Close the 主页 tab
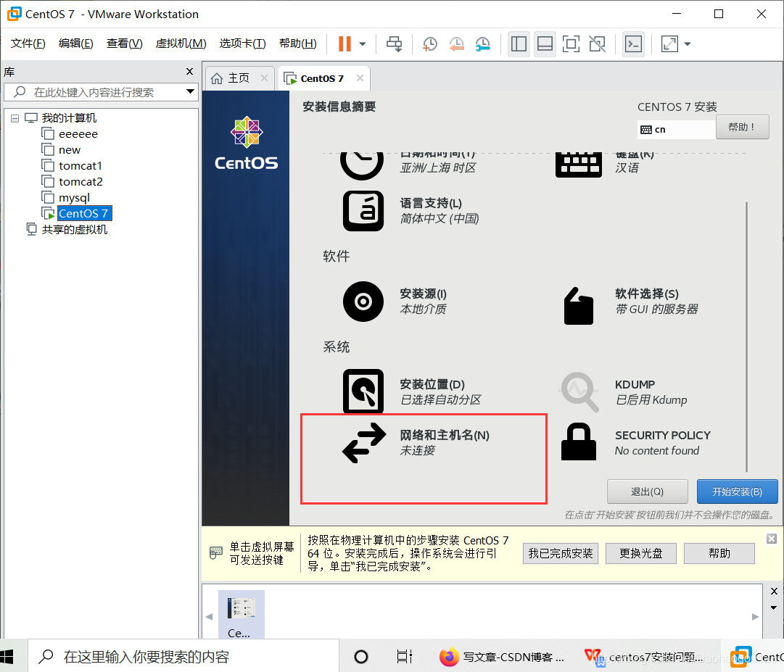This screenshot has height=672, width=784. click(x=264, y=78)
